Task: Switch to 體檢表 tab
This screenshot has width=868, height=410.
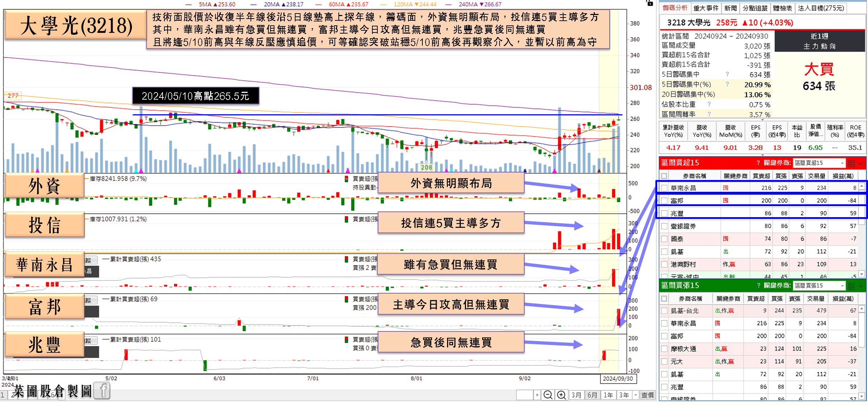Action: [782, 8]
